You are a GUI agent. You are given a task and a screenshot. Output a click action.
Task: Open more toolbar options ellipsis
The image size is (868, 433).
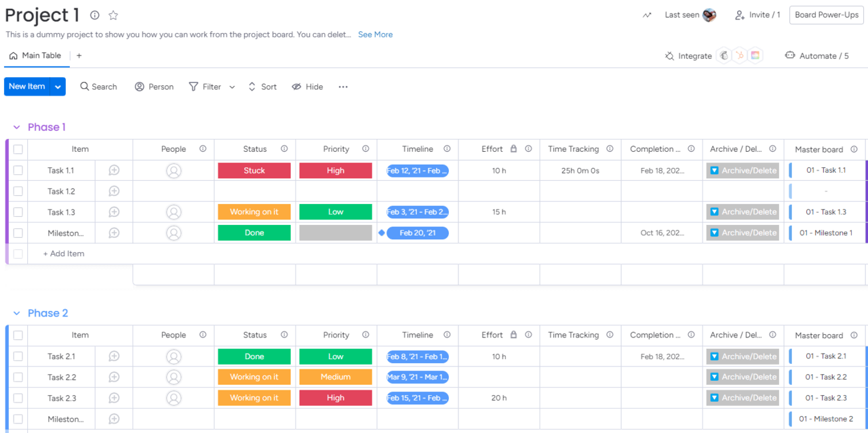(343, 87)
